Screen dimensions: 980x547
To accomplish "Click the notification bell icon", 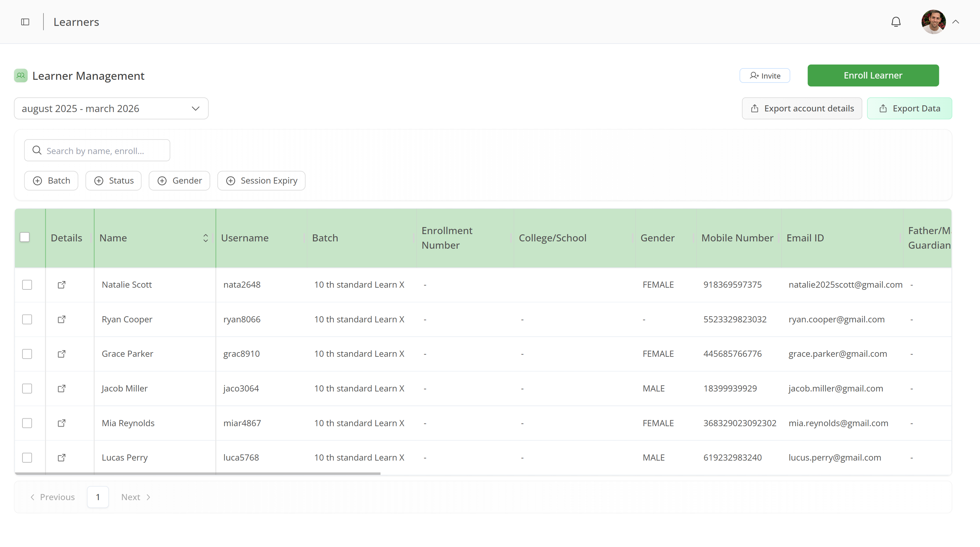I will (896, 22).
